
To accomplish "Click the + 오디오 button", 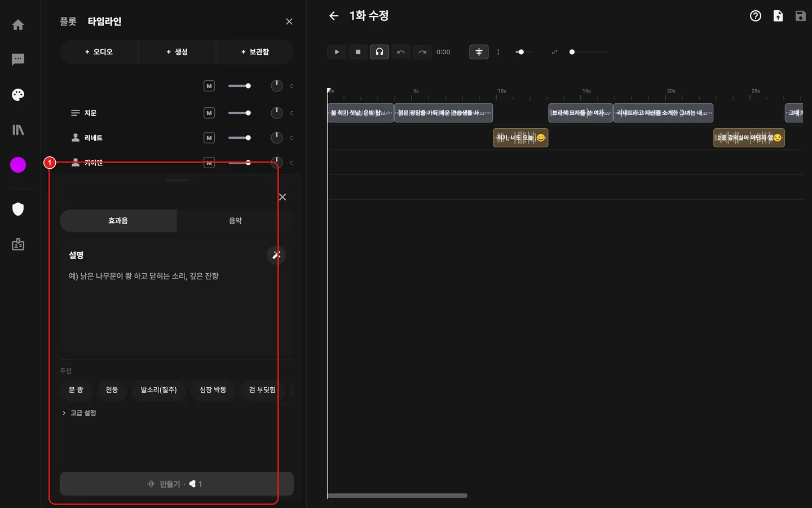I will pyautogui.click(x=99, y=52).
